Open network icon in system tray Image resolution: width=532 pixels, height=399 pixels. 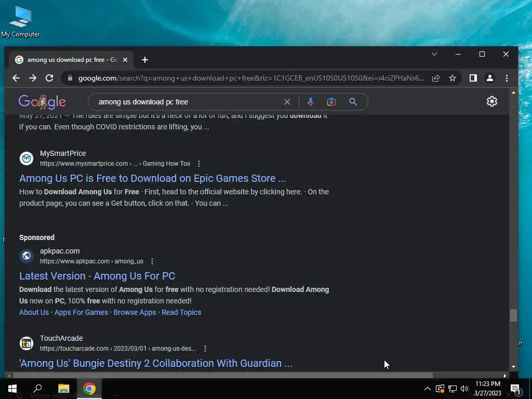[x=453, y=389]
